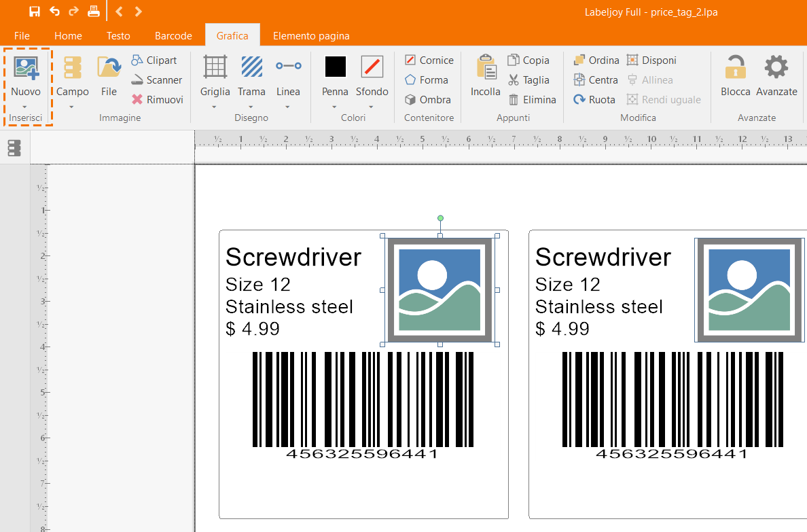Select "$ 4.99" price on second label
The width and height of the screenshot is (807, 532).
(x=562, y=329)
